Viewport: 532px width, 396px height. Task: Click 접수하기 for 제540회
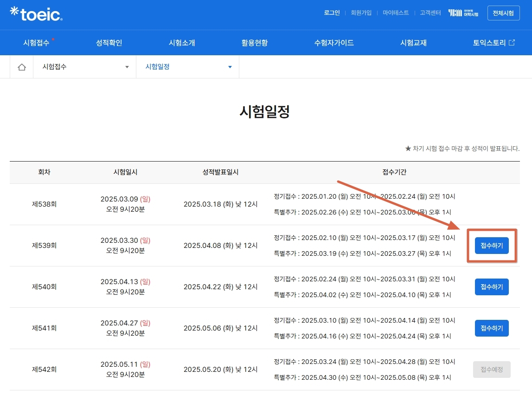492,287
